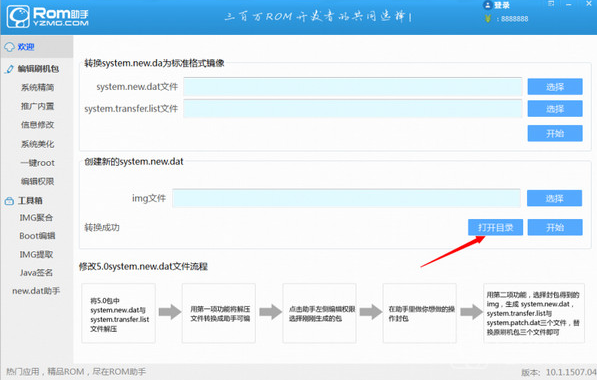This screenshot has width=597, height=382.
Task: Open the 欢迎 welcome page icon
Action: click(x=9, y=47)
